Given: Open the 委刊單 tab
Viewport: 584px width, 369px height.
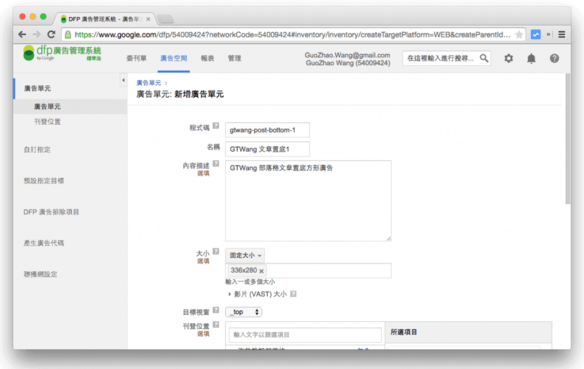Looking at the screenshot, I should (x=136, y=58).
